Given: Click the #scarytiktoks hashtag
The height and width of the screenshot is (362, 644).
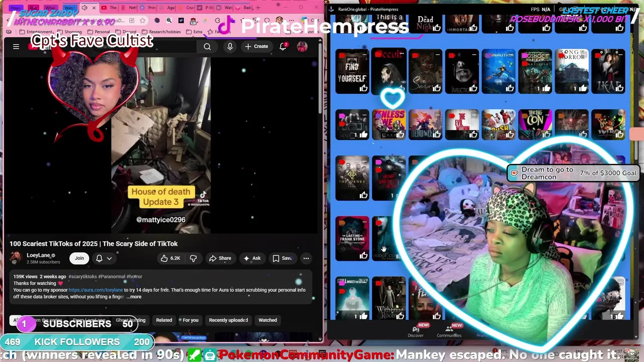Looking at the screenshot, I should [83, 277].
